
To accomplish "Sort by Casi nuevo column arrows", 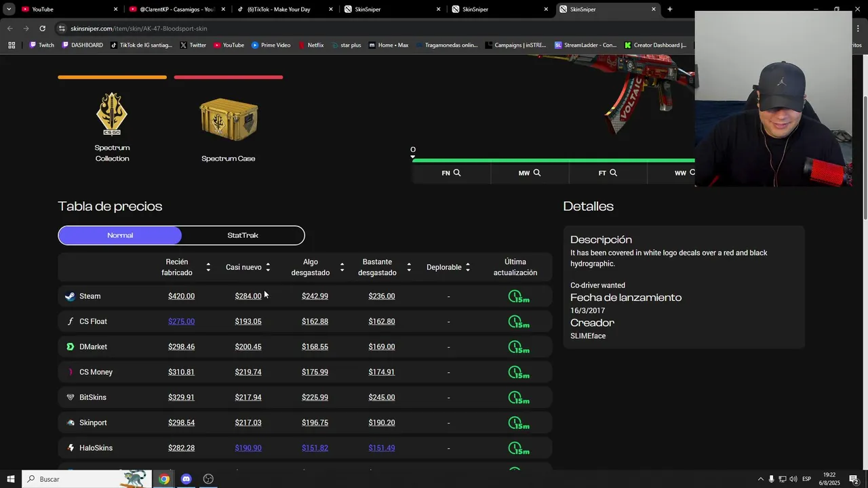I will [x=268, y=267].
